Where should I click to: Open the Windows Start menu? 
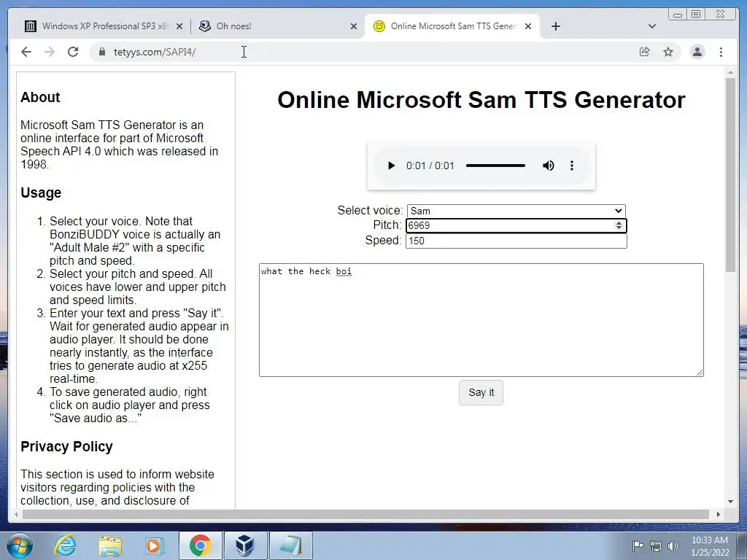pos(20,545)
